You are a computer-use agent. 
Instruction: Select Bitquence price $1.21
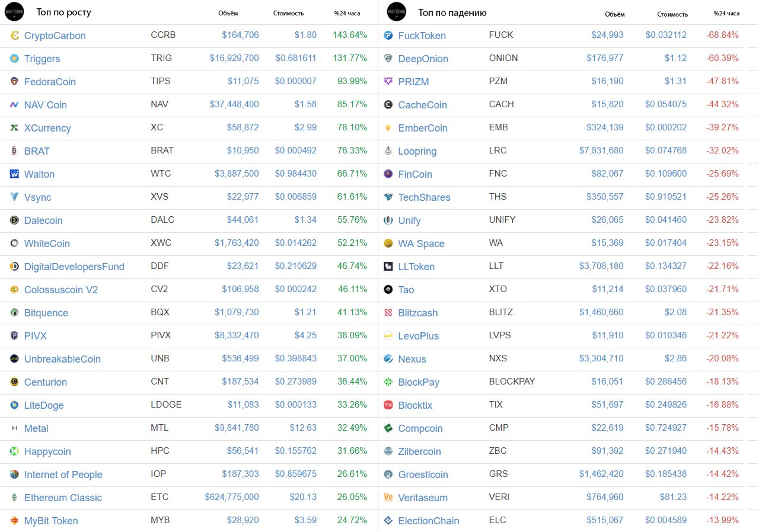click(305, 312)
